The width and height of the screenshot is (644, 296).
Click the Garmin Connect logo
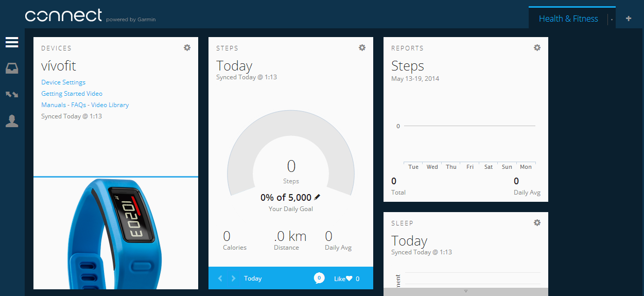64,15
